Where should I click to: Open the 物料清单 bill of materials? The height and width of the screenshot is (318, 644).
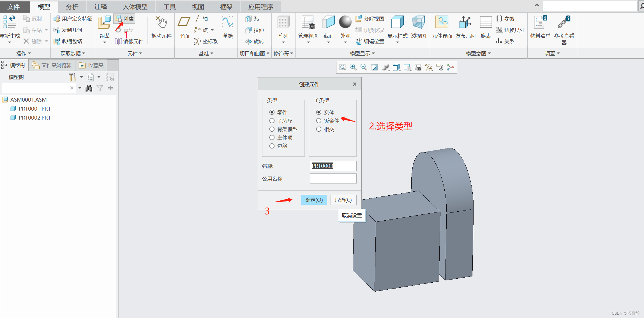540,22
